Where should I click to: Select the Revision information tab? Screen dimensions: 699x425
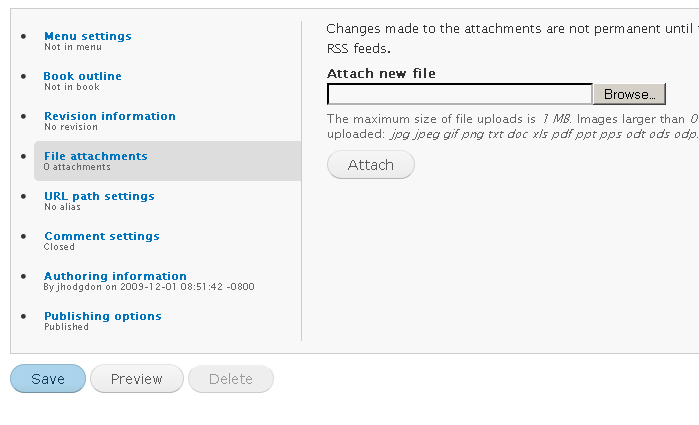[x=110, y=116]
